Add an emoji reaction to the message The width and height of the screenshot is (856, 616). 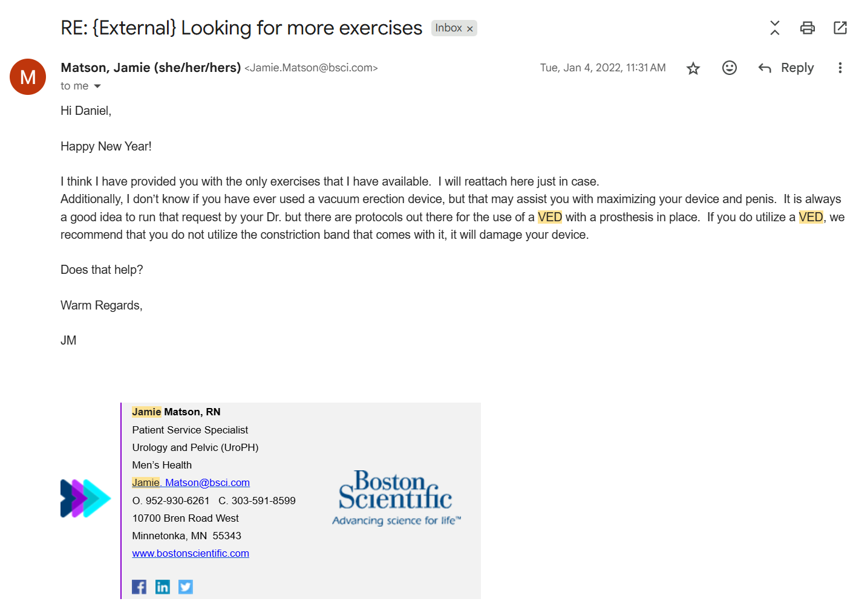730,68
